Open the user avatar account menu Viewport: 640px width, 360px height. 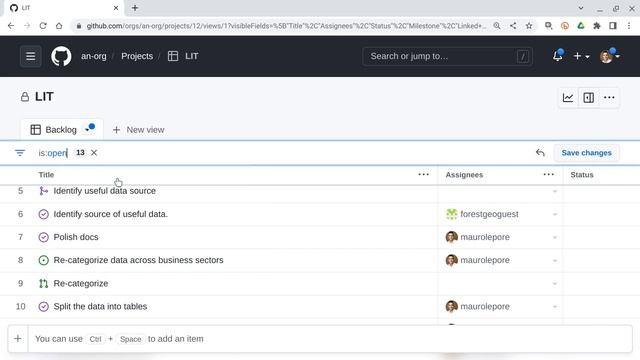click(x=609, y=56)
